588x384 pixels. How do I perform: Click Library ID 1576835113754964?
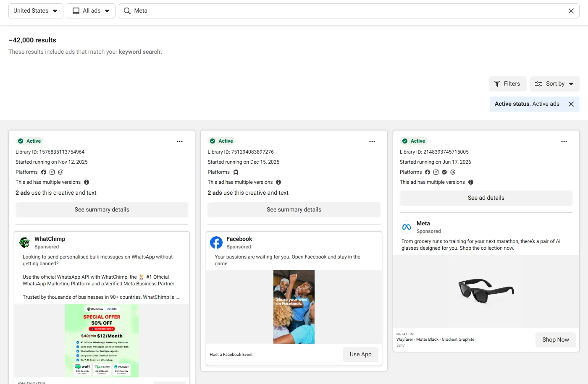(x=50, y=152)
